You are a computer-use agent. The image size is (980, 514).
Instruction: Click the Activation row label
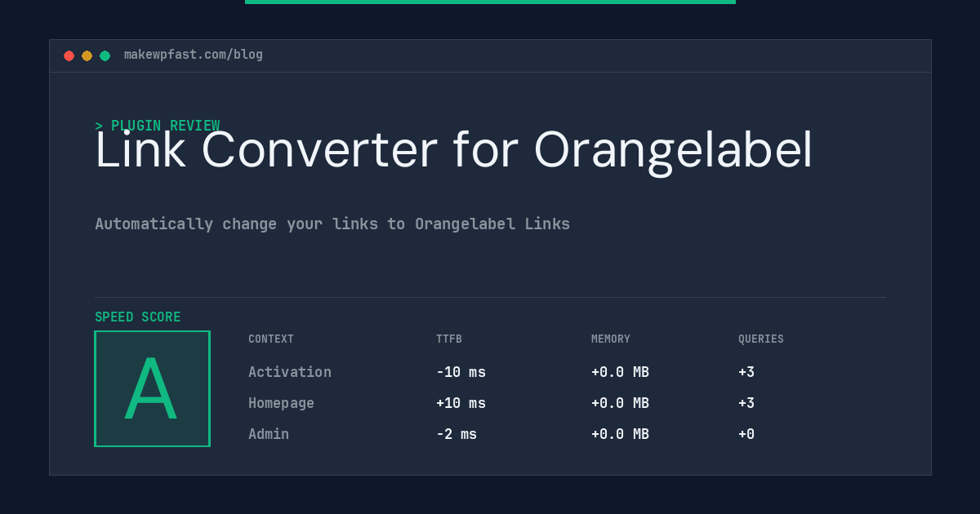pos(290,372)
